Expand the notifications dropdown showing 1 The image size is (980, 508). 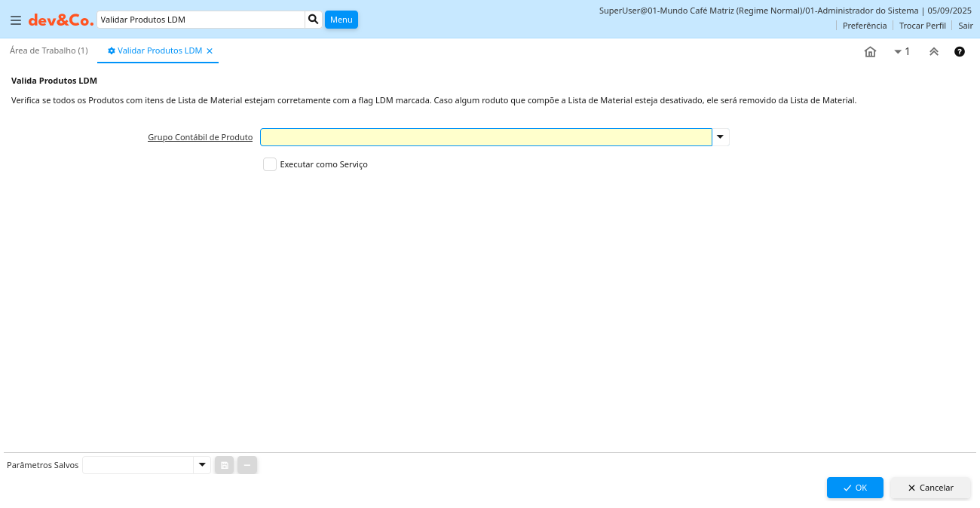[x=902, y=52]
